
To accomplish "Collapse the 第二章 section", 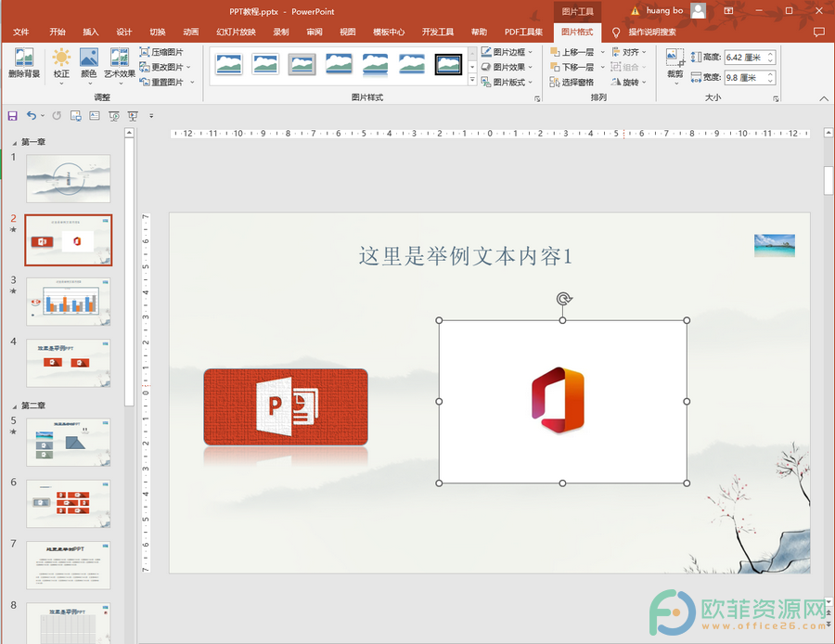I will [x=14, y=406].
